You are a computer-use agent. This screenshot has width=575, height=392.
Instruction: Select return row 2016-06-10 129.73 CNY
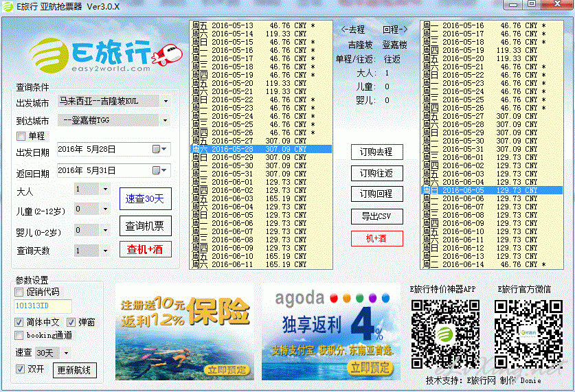tap(492, 231)
